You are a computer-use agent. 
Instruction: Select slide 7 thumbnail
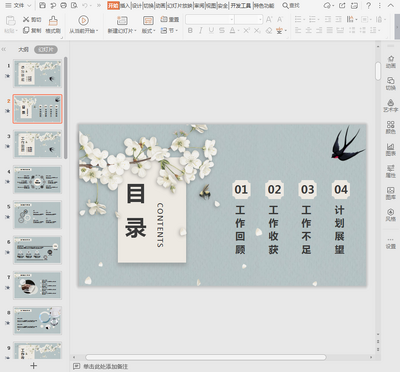(37, 286)
